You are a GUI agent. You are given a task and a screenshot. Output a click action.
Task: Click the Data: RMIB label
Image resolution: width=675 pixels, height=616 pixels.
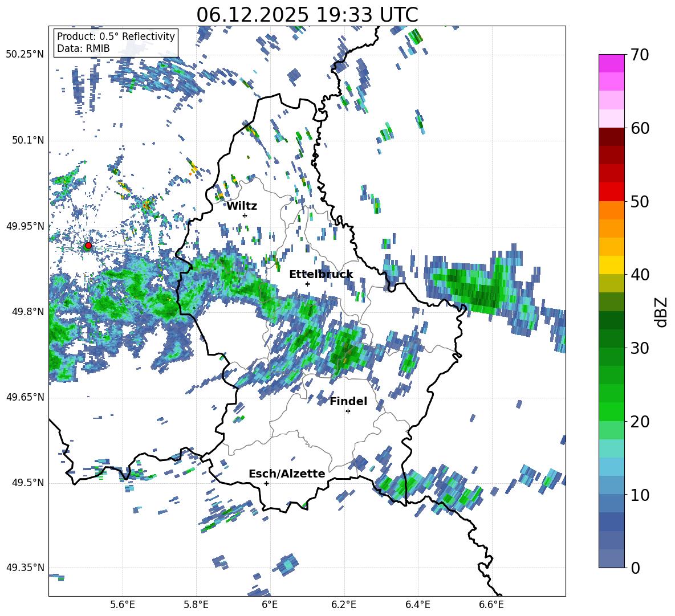tap(83, 48)
